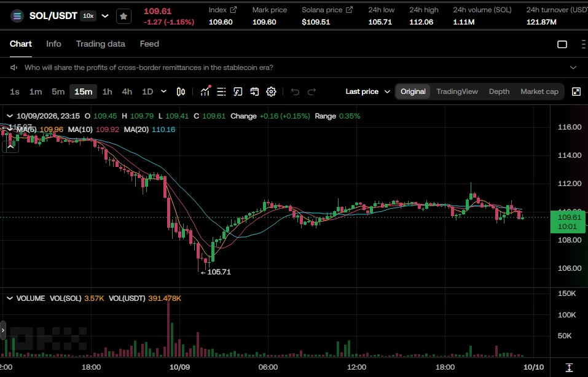This screenshot has height=377, width=588.
Task: Click the current price label 109.61 on axis
Action: pyautogui.click(x=568, y=222)
